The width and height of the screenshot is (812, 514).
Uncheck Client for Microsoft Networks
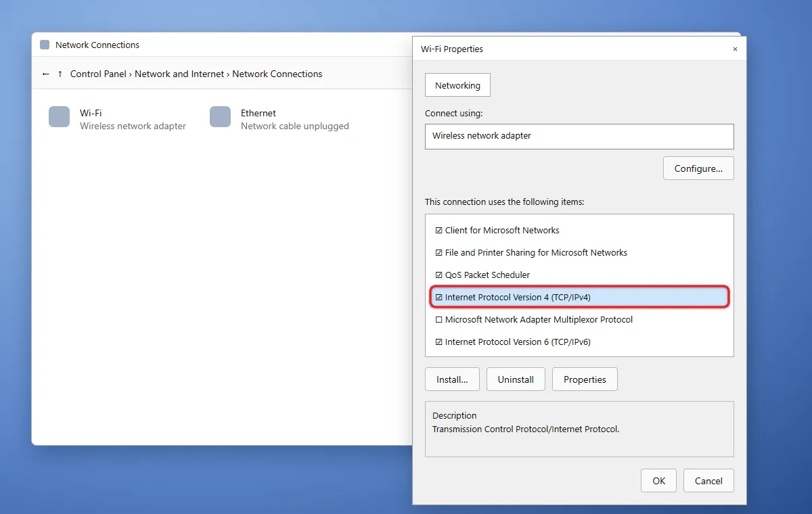[438, 231]
